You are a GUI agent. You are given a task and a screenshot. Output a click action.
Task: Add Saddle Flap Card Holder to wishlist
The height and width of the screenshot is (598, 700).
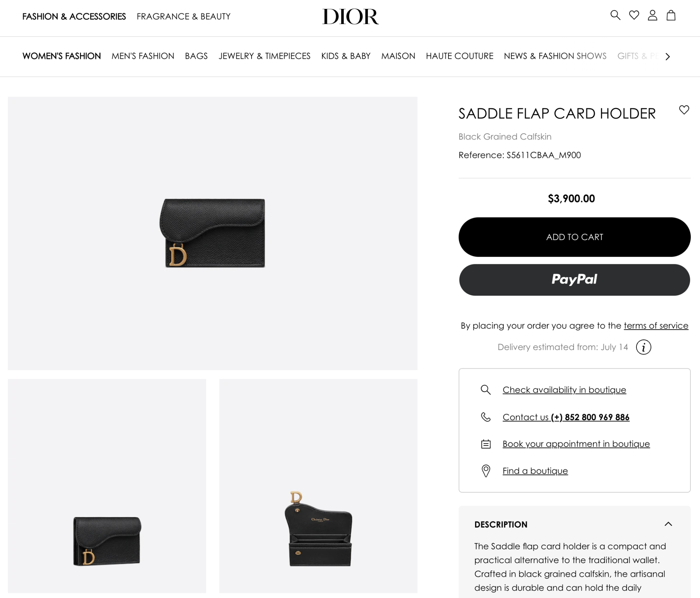tap(684, 110)
